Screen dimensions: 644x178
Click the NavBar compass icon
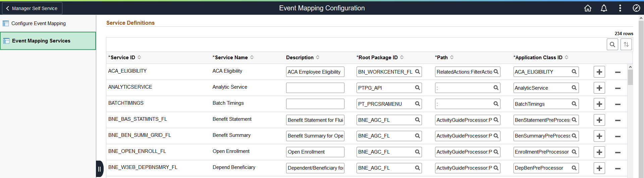636,8
